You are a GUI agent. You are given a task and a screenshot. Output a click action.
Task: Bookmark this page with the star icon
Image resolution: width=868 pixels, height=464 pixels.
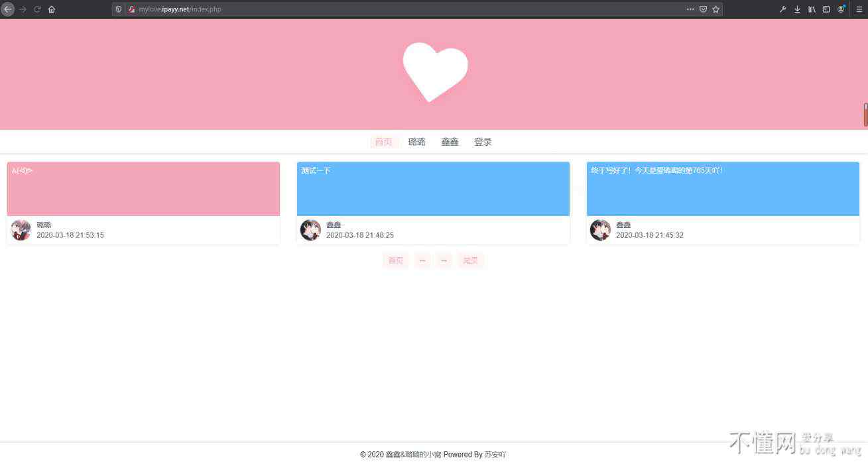point(715,9)
